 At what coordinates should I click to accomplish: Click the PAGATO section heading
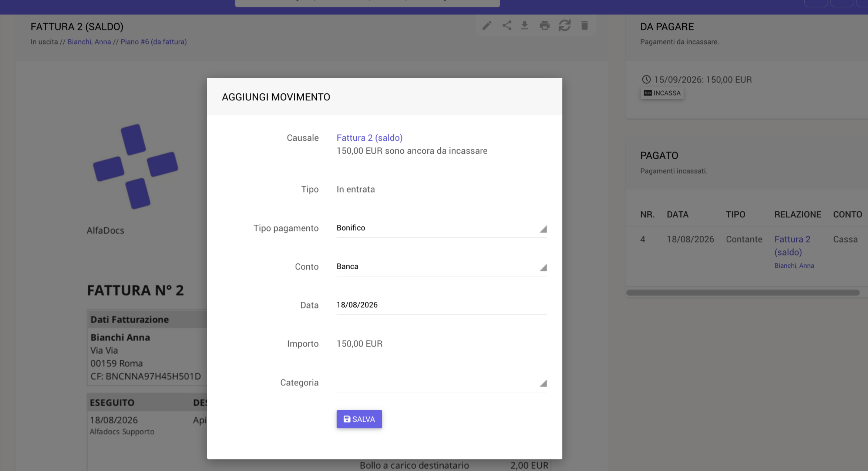coord(659,156)
